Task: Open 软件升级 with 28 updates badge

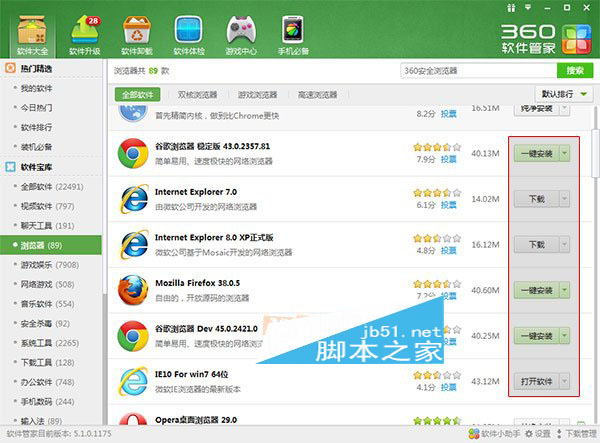Action: [x=85, y=36]
